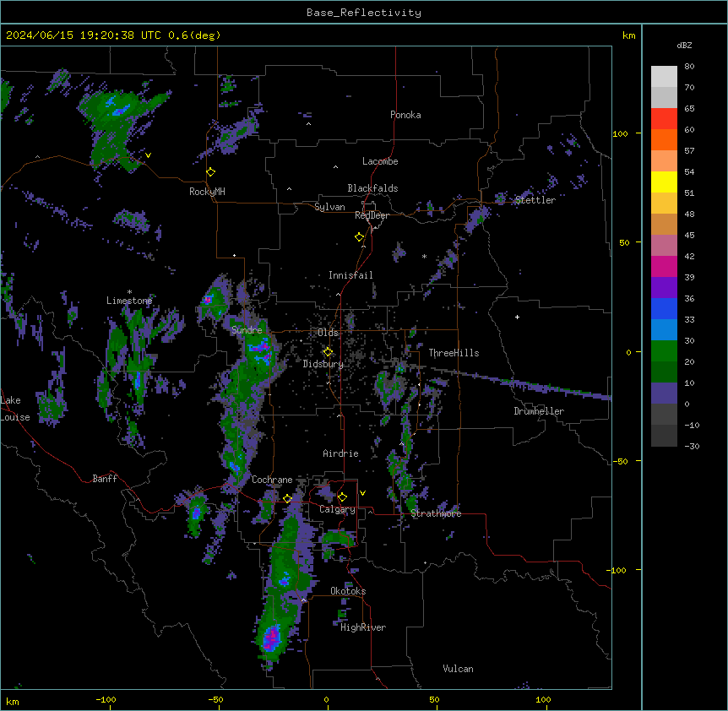Select the red 60-65 dBZ legend swatch

pyautogui.click(x=664, y=118)
